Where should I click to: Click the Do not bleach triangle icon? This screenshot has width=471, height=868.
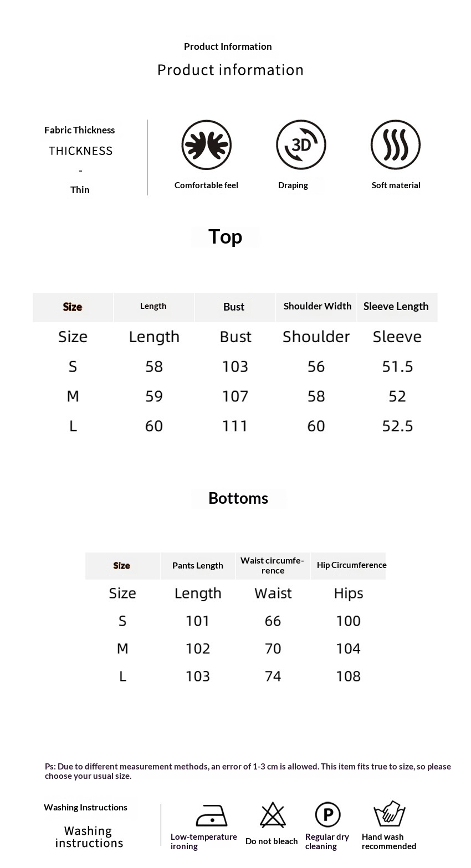click(273, 815)
